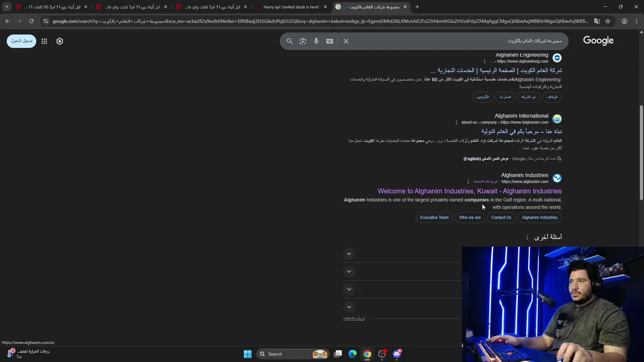The width and height of the screenshot is (644, 362).
Task: Click the Alghanim Industries site favicon
Action: click(x=557, y=178)
